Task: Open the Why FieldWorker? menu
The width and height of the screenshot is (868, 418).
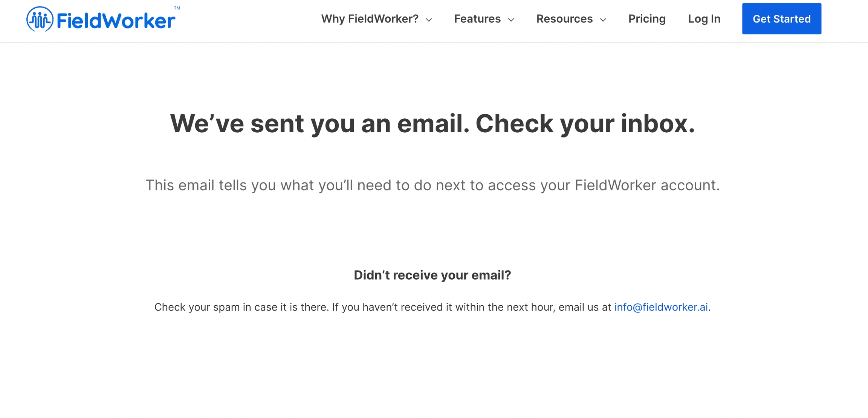Action: [370, 19]
